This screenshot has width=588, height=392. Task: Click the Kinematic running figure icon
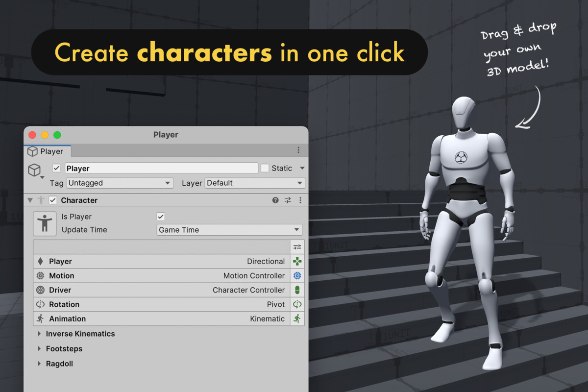coord(297,318)
